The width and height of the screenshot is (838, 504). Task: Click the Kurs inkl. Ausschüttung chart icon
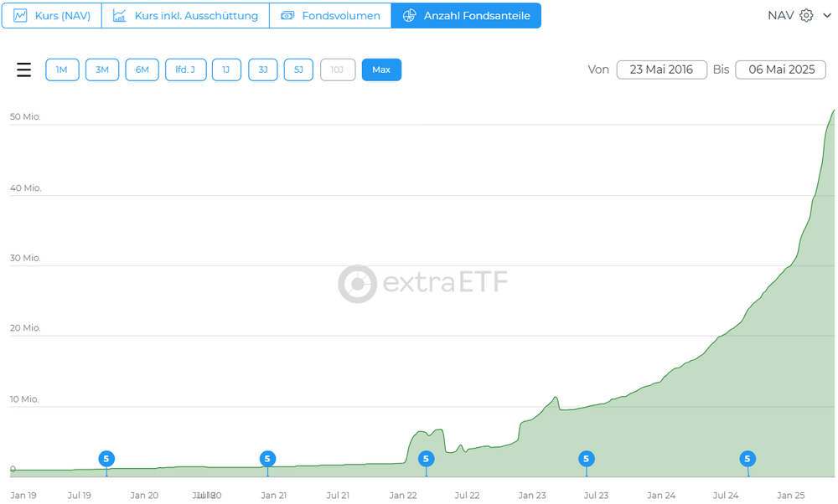120,16
